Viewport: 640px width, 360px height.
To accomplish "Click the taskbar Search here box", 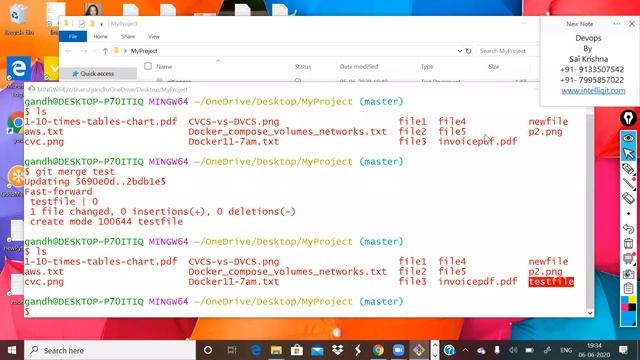I will [110, 350].
